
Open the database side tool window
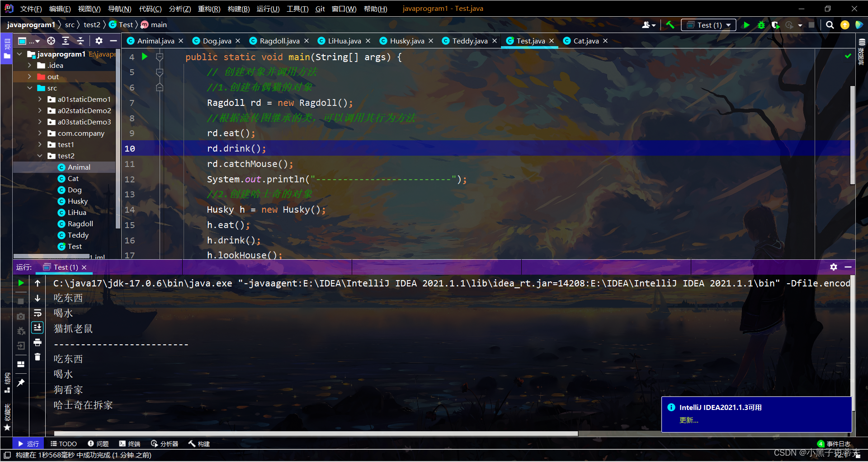click(862, 51)
